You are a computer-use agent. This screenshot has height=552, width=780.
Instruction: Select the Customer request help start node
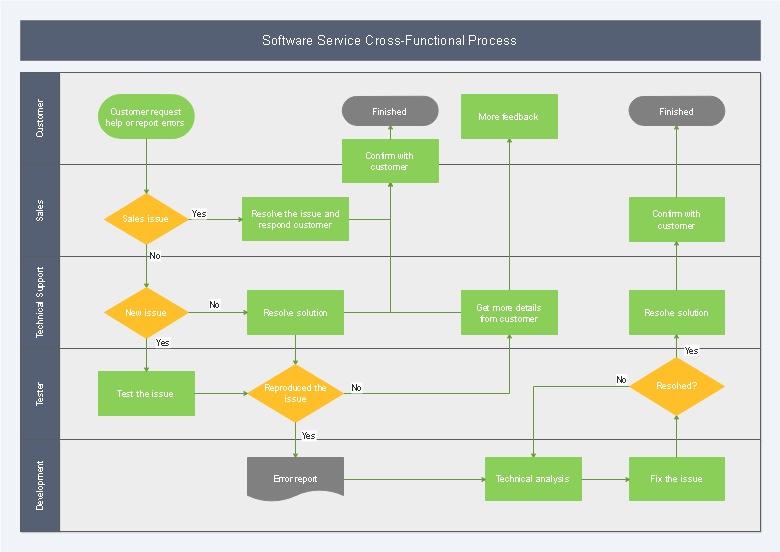(147, 117)
